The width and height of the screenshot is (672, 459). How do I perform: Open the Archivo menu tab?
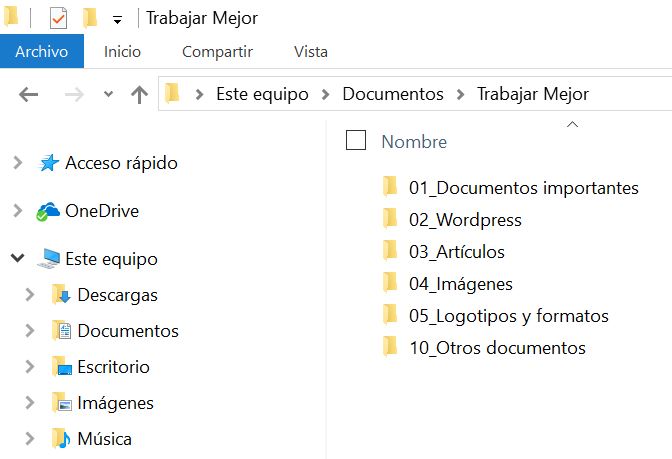[x=42, y=51]
